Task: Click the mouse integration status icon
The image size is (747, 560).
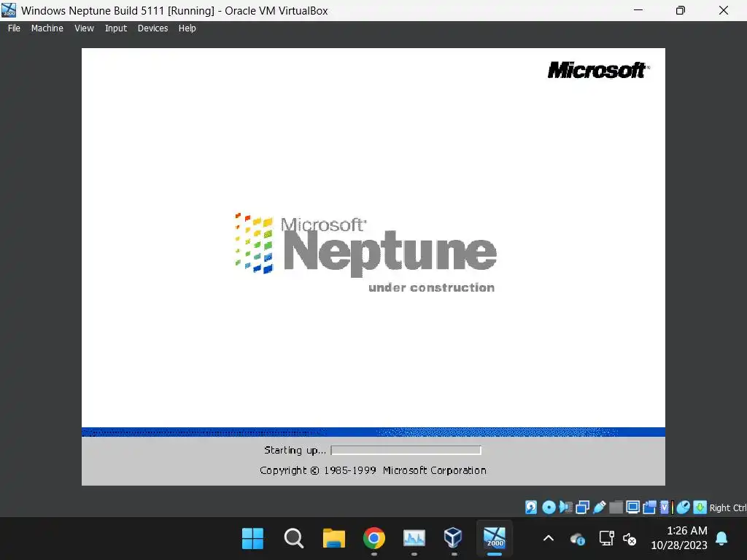Action: (x=683, y=507)
